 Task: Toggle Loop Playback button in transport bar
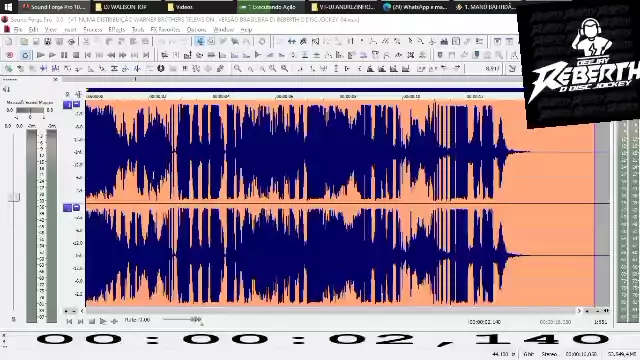(x=25, y=55)
